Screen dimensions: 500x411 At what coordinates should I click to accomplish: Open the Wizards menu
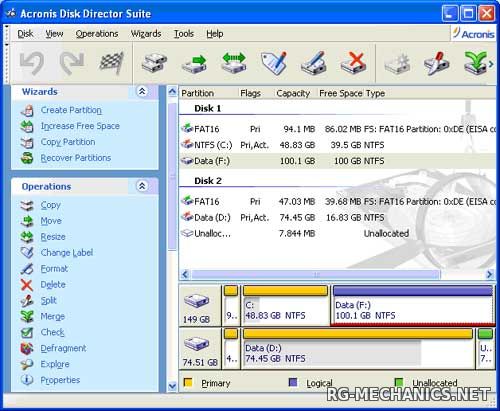point(146,34)
